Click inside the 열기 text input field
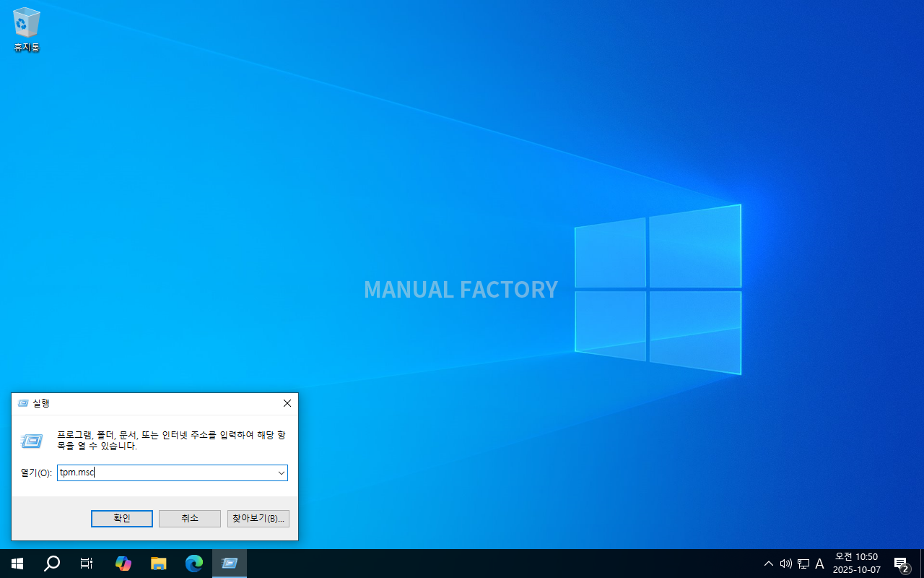924x578 pixels. click(166, 473)
